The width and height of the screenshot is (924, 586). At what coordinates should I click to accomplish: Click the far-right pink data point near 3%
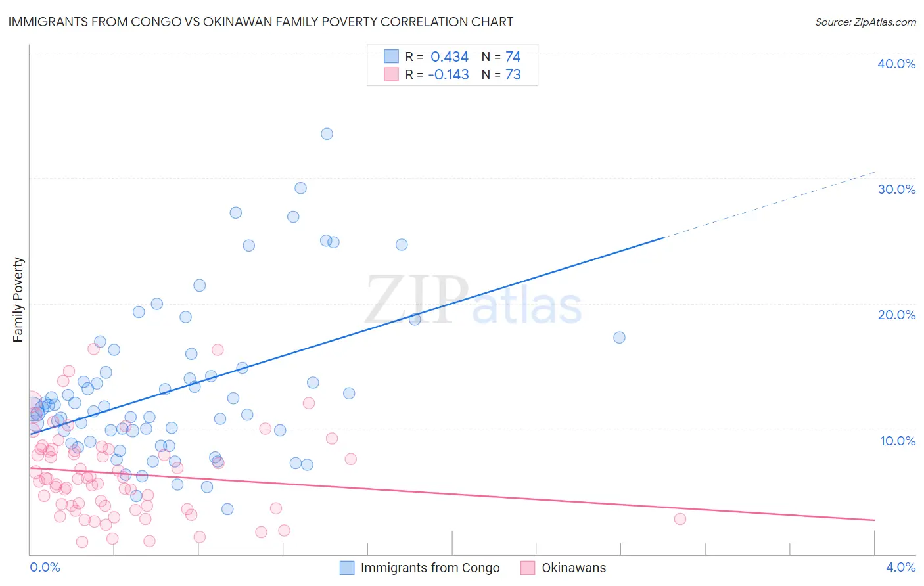(680, 519)
